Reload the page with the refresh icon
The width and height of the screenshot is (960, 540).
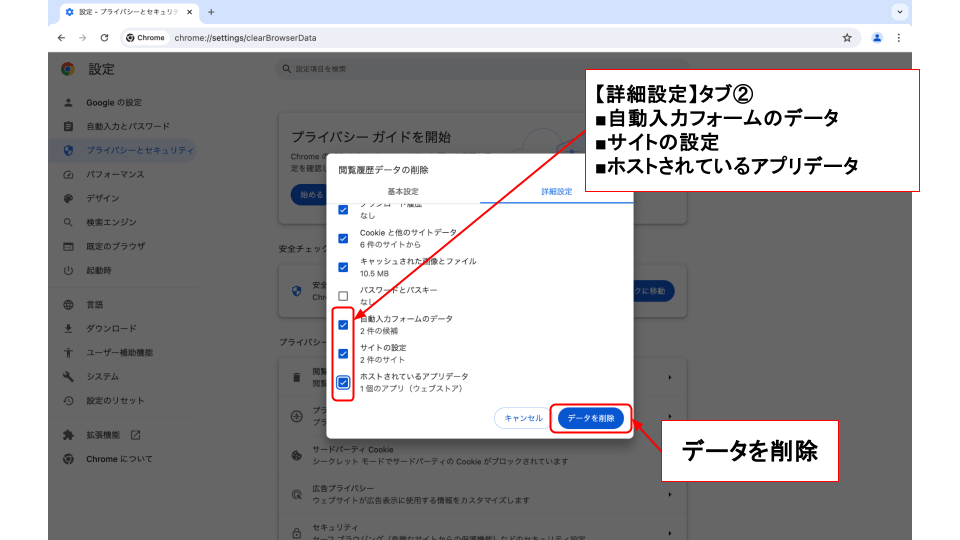pos(104,38)
